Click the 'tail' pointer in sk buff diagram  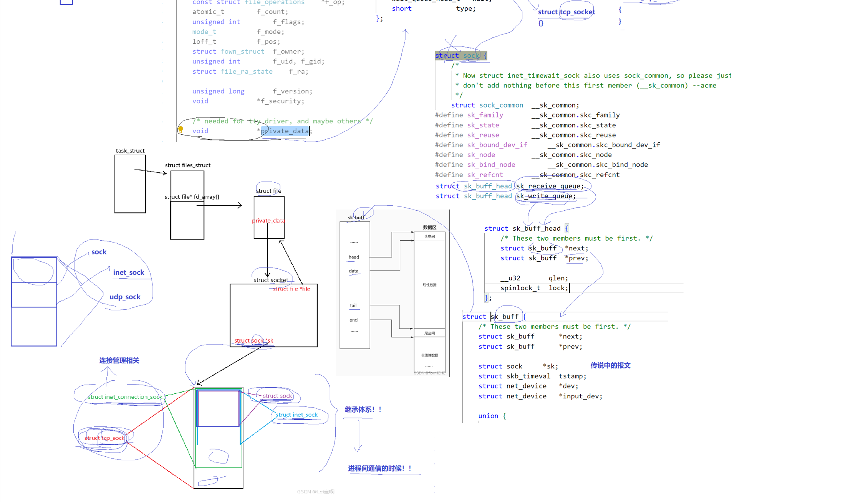click(353, 305)
